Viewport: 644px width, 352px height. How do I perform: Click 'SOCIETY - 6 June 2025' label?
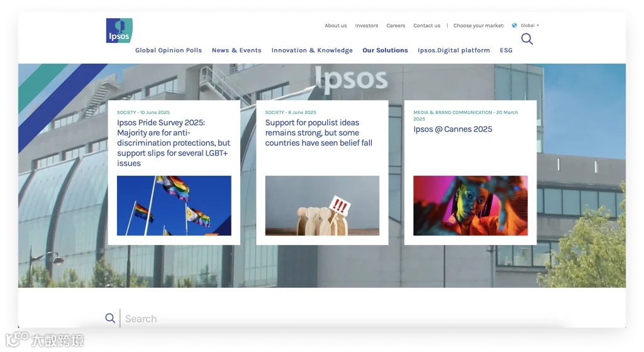291,112
